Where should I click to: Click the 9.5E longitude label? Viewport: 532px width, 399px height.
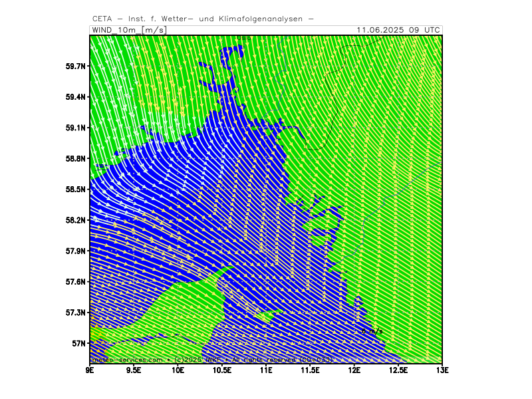134,370
